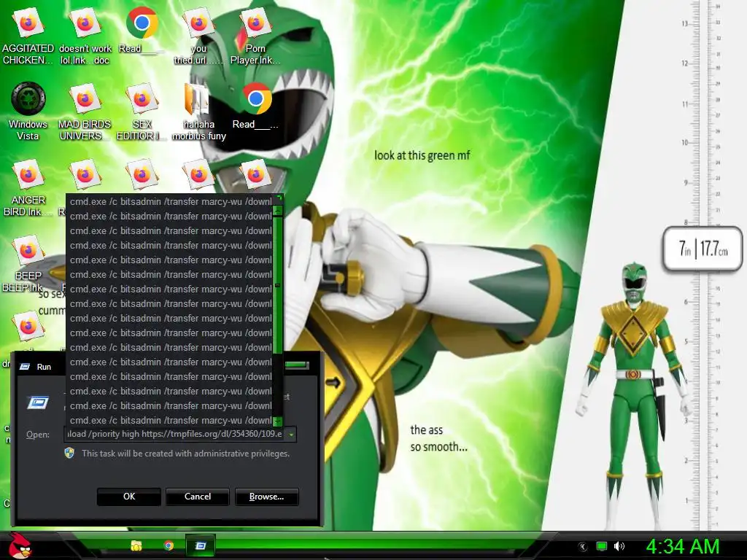Select the Chrome "Read" shortcut beside "you tried.url"
The height and width of the screenshot is (560, 747).
[142, 31]
